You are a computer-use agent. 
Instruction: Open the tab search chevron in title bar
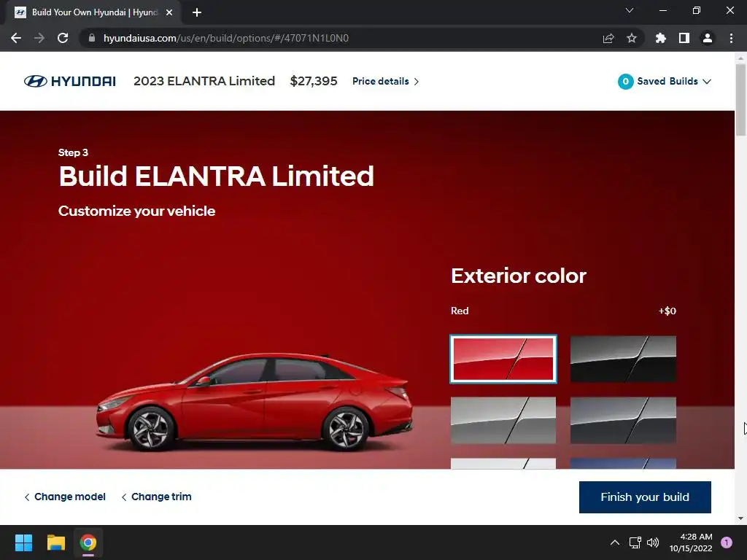630,10
